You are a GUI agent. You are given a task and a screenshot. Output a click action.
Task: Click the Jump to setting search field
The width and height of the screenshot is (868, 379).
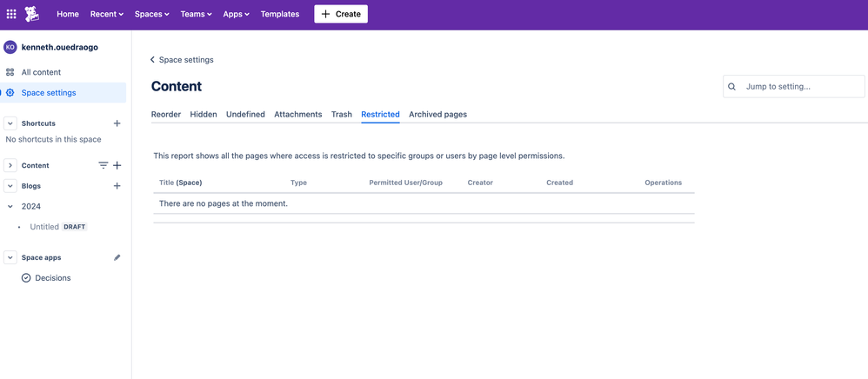[x=794, y=87]
